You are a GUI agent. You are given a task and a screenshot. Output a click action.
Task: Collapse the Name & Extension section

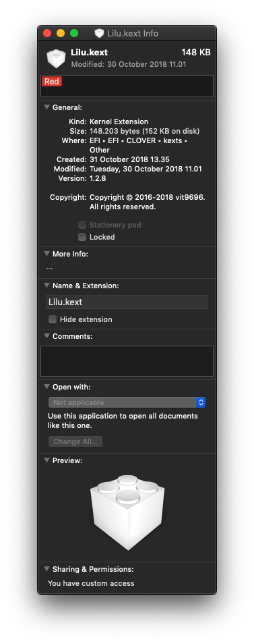(46, 286)
